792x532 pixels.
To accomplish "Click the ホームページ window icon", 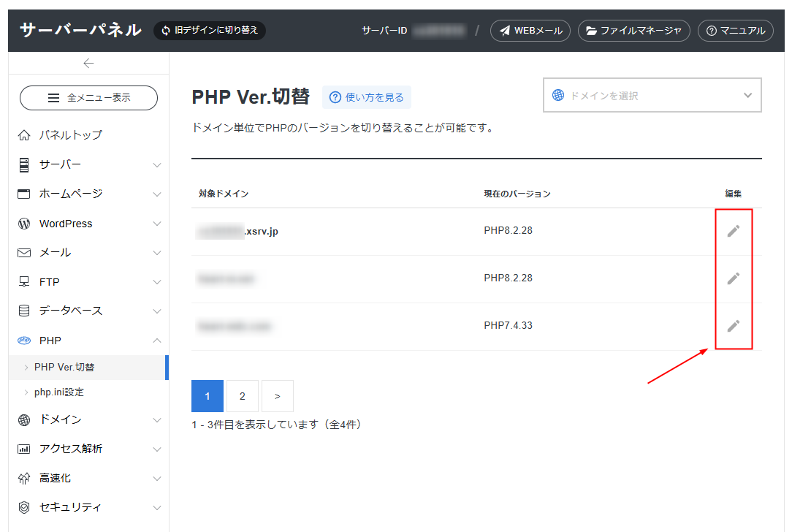I will tap(23, 194).
